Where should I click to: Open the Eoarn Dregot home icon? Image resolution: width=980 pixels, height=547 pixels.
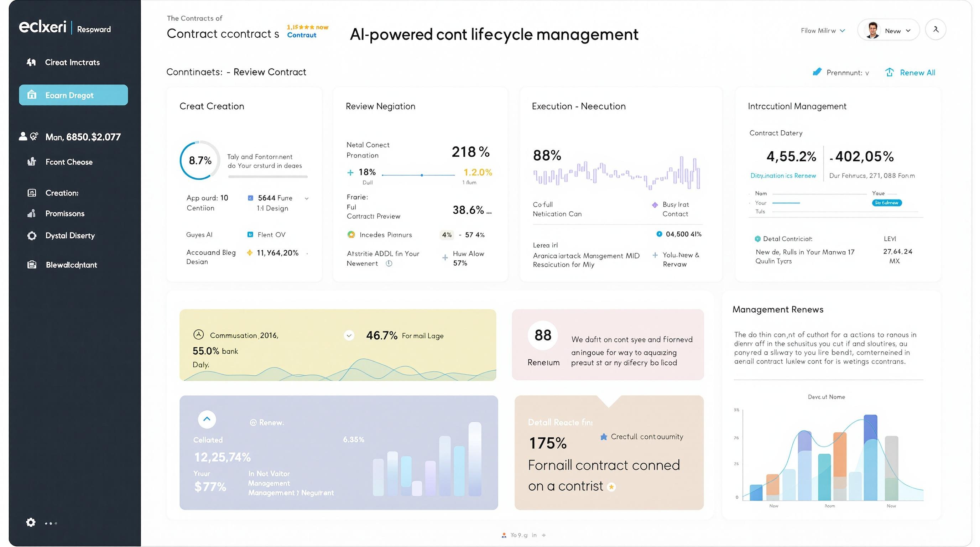pyautogui.click(x=32, y=95)
